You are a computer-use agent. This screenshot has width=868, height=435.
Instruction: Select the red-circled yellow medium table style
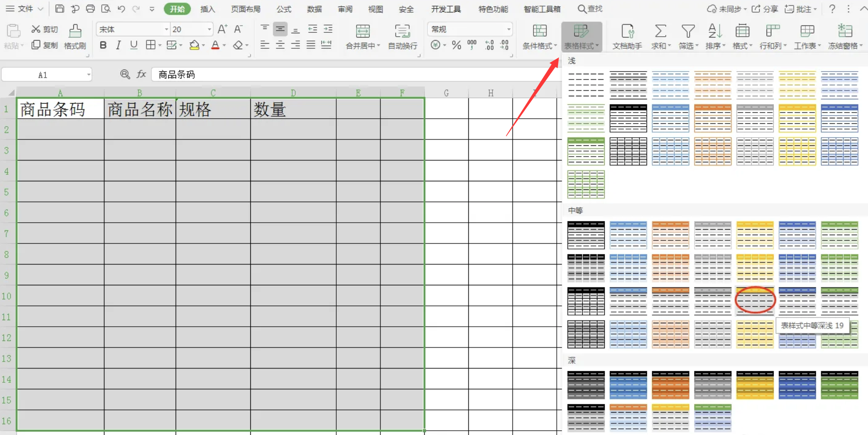point(755,300)
